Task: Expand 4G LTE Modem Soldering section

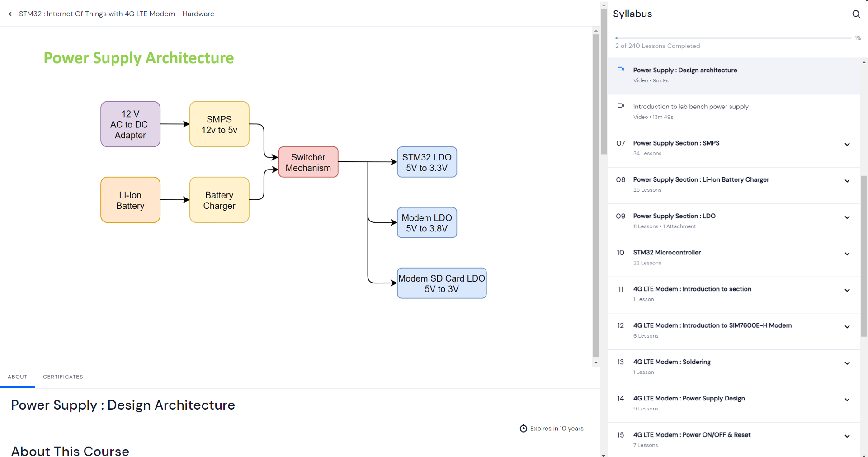Action: (x=847, y=363)
